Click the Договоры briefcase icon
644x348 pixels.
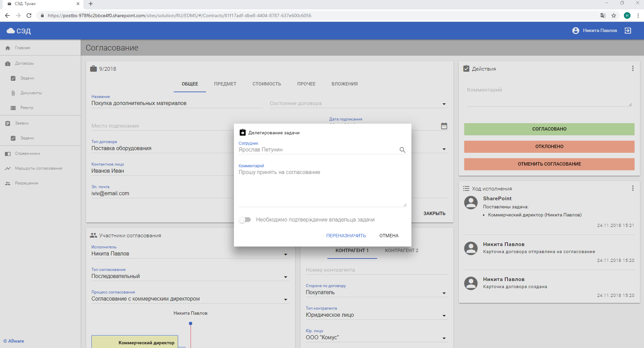click(8, 64)
